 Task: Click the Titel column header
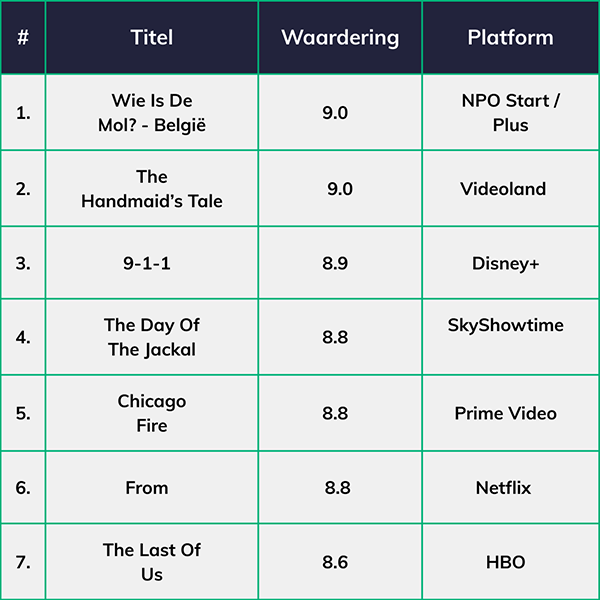152,38
